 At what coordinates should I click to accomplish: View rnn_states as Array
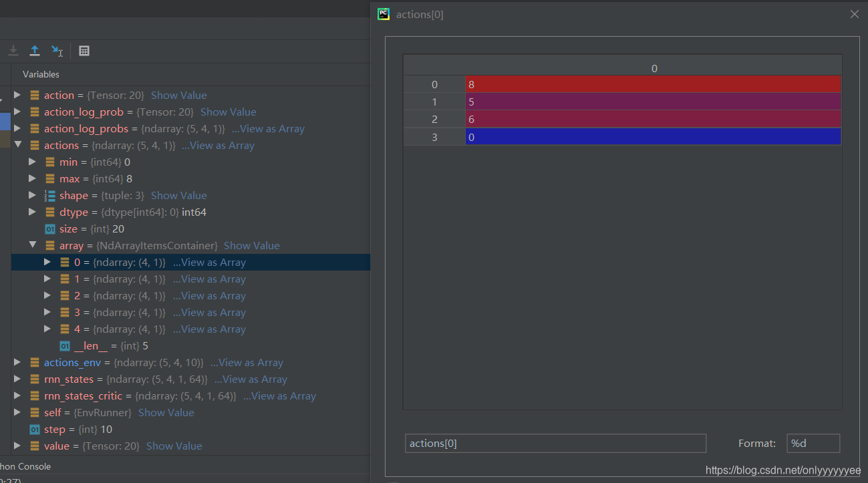click(251, 379)
